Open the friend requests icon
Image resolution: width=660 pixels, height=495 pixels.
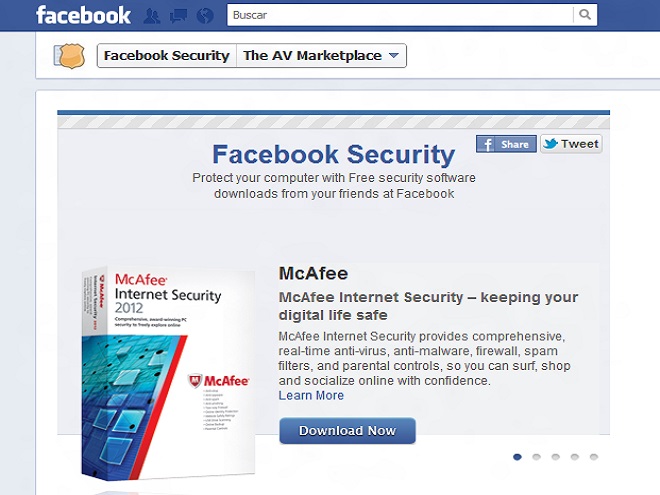[x=152, y=16]
